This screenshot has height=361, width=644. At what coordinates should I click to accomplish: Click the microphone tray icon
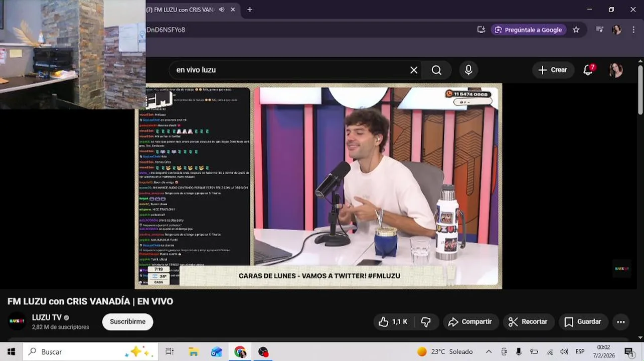click(x=519, y=351)
